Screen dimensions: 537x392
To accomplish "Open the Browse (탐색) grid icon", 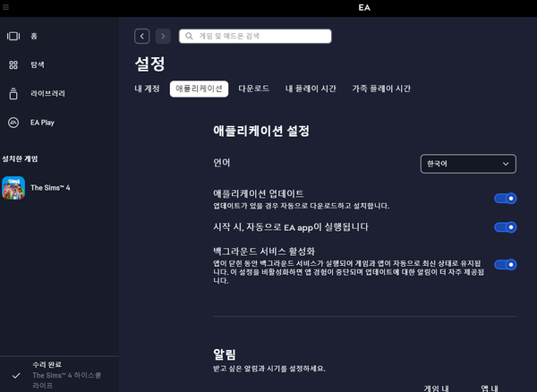I will (13, 64).
